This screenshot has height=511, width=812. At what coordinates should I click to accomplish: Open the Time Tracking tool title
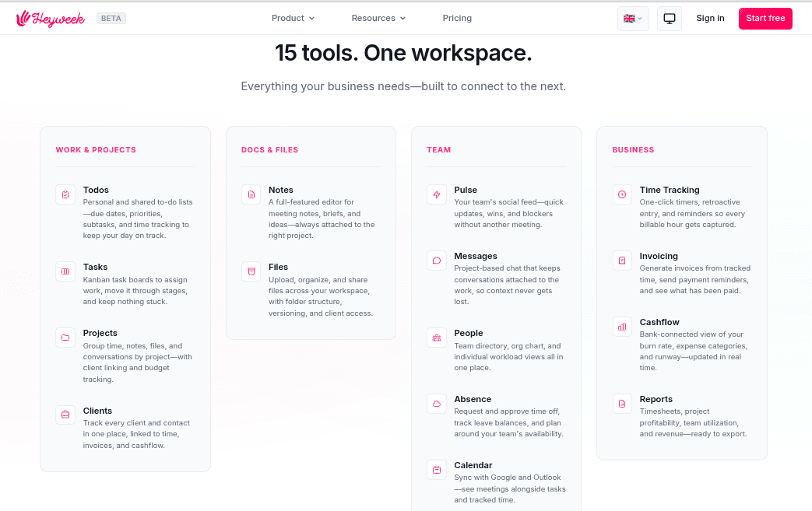(670, 190)
